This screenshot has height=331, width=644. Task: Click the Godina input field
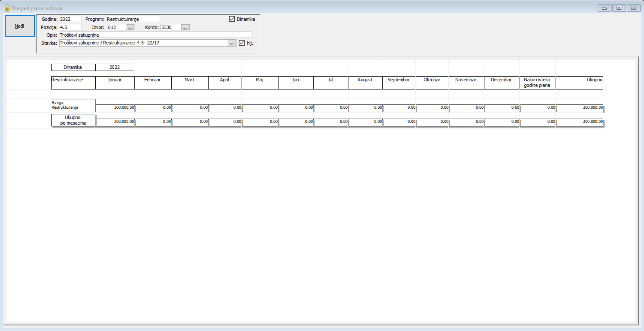71,19
